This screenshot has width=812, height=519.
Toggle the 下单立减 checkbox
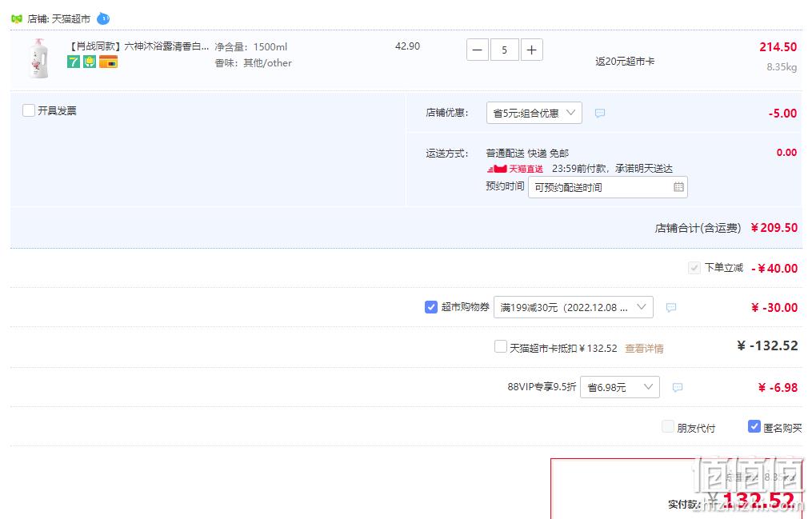coord(694,268)
